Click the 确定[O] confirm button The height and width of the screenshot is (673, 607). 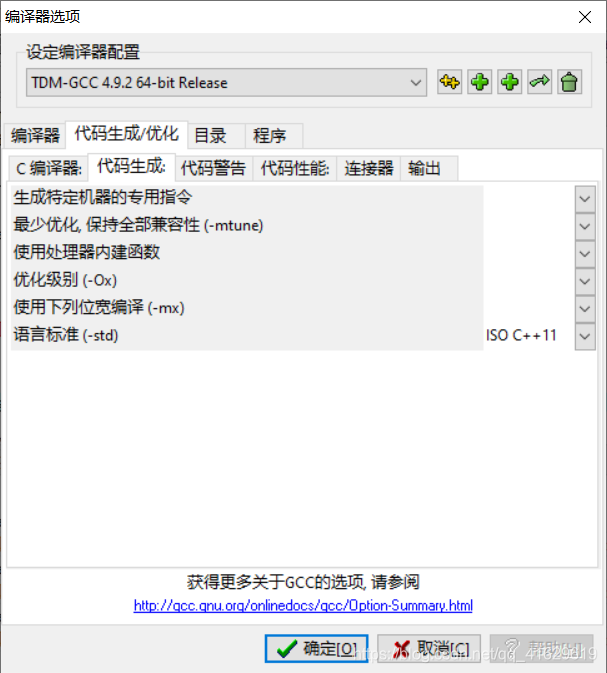pos(316,649)
